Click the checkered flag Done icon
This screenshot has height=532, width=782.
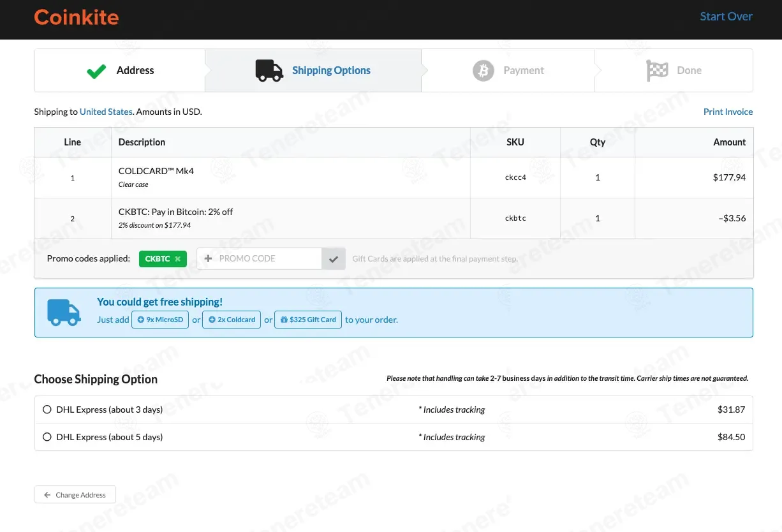click(657, 71)
